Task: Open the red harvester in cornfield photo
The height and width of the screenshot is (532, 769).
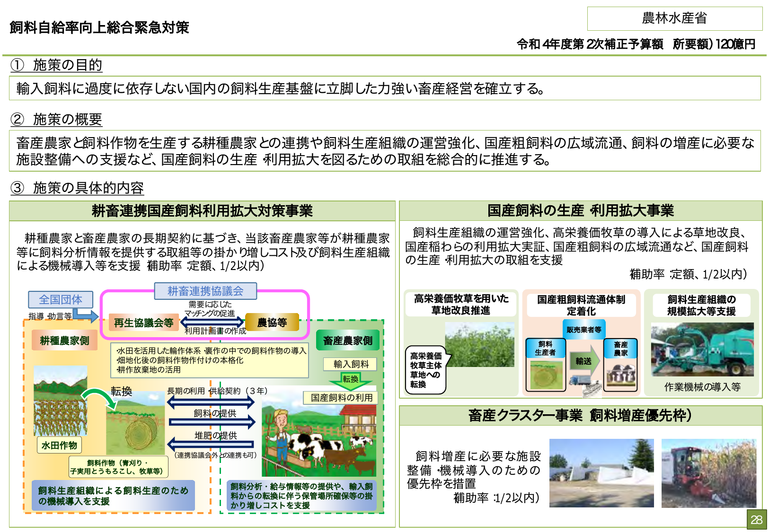Action: click(x=708, y=473)
